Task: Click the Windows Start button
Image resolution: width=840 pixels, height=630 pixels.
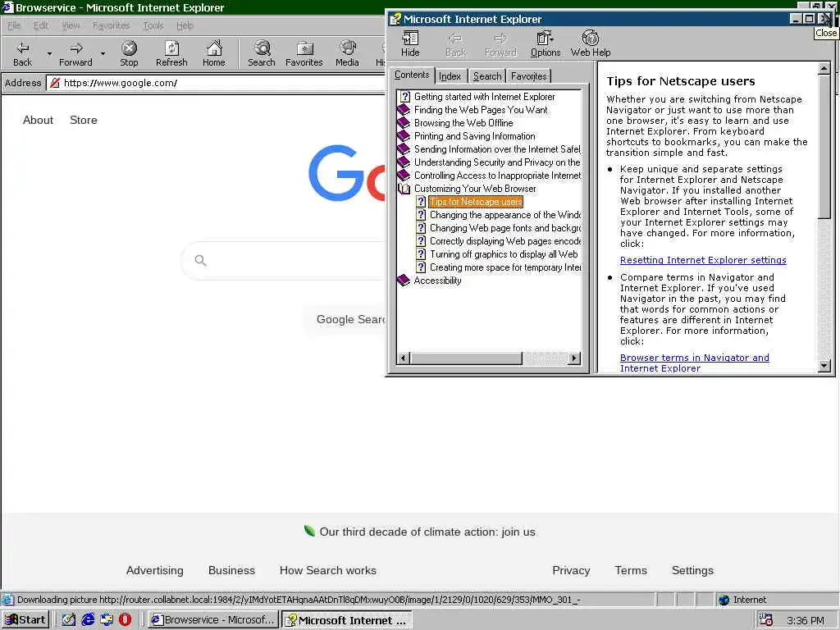Action: (x=25, y=620)
